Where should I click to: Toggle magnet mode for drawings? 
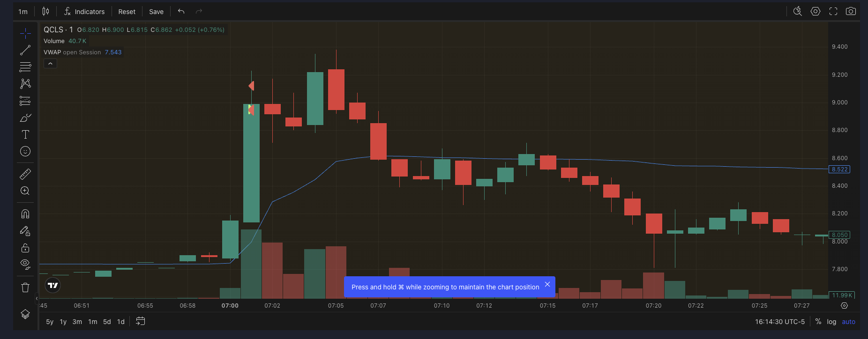point(25,214)
